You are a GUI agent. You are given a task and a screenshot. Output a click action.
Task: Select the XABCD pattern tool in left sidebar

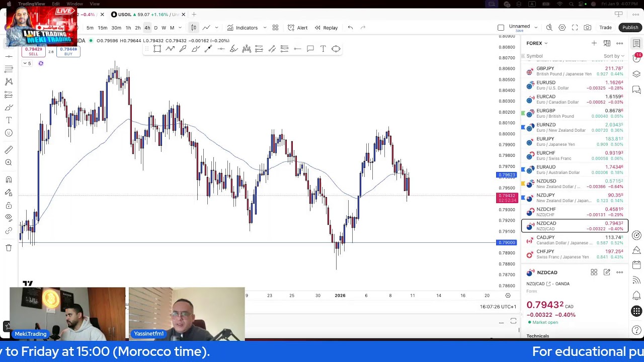(9, 81)
